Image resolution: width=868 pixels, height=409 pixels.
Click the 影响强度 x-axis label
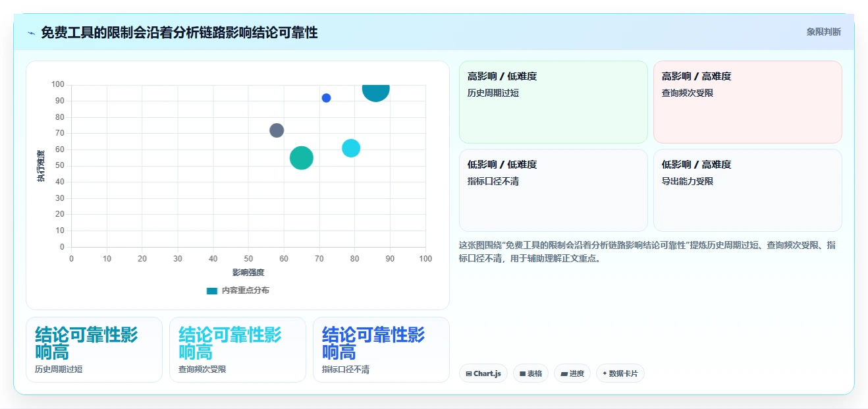pos(248,273)
